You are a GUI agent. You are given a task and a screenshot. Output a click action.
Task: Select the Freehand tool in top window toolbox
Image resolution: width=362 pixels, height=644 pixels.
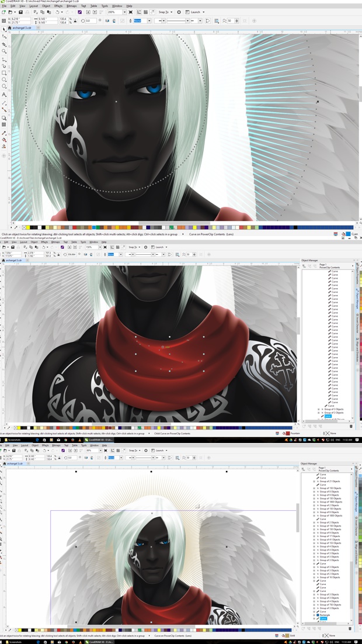click(4, 59)
